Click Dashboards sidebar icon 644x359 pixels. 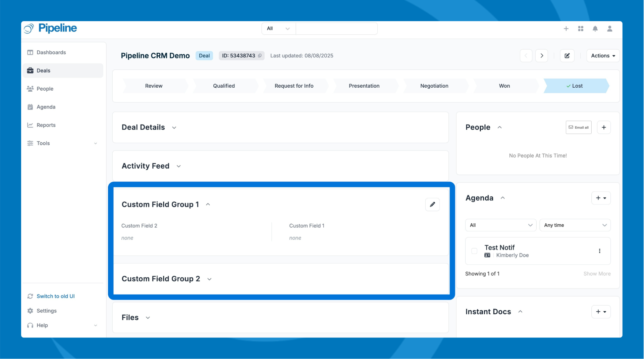click(x=30, y=52)
